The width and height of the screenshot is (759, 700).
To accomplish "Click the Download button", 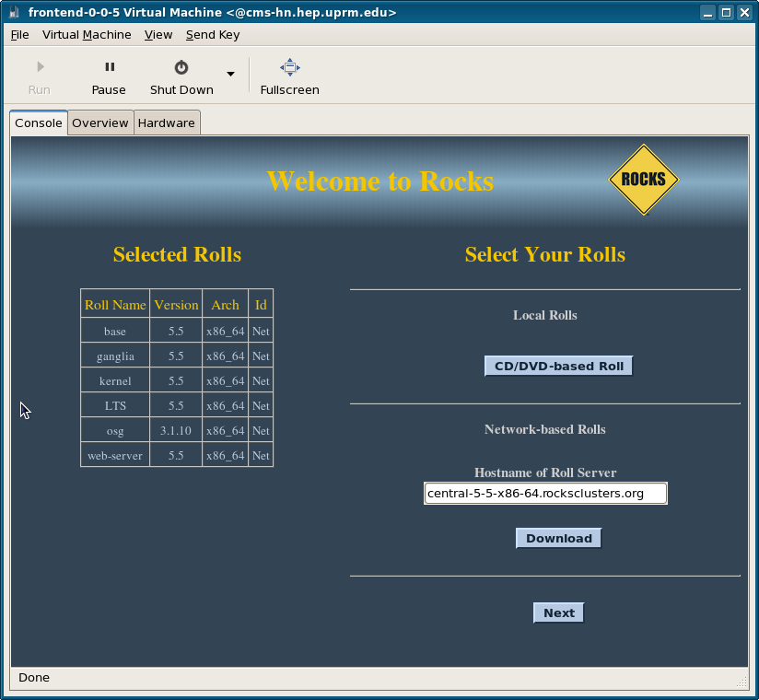I will point(558,538).
